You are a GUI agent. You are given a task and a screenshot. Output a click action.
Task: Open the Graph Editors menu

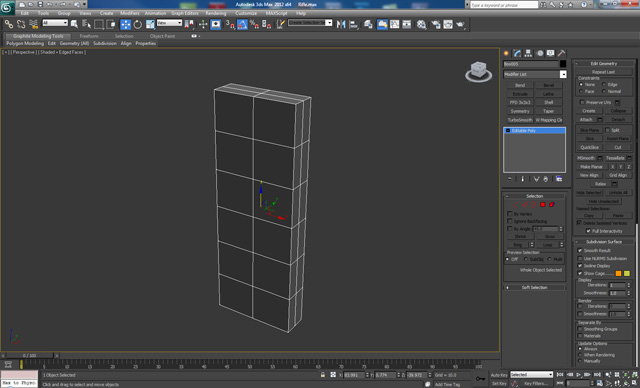coord(185,13)
